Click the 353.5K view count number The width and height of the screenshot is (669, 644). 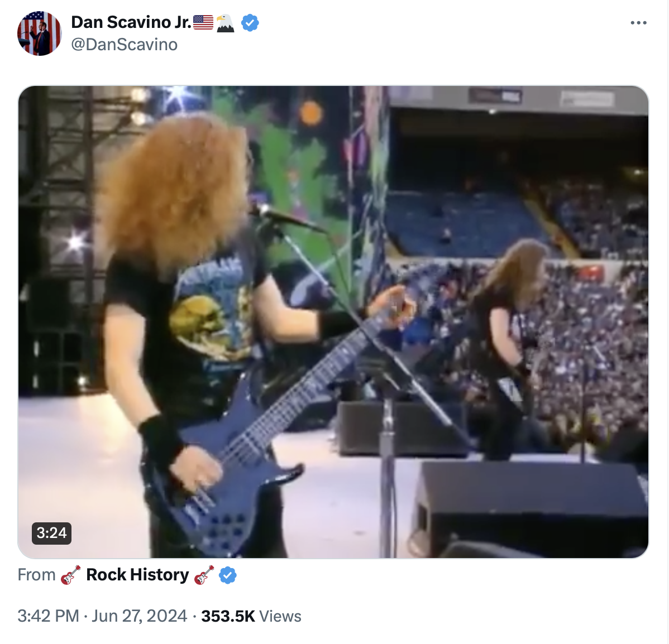point(228,616)
